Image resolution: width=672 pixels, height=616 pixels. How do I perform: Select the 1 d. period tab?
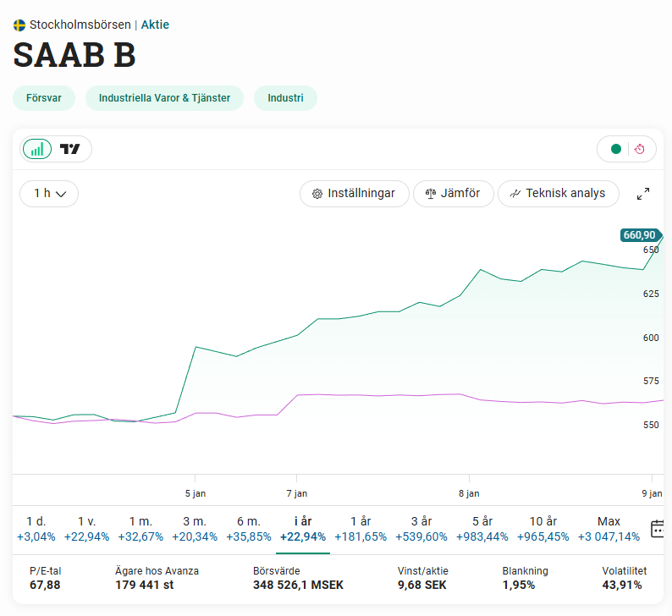[36, 529]
